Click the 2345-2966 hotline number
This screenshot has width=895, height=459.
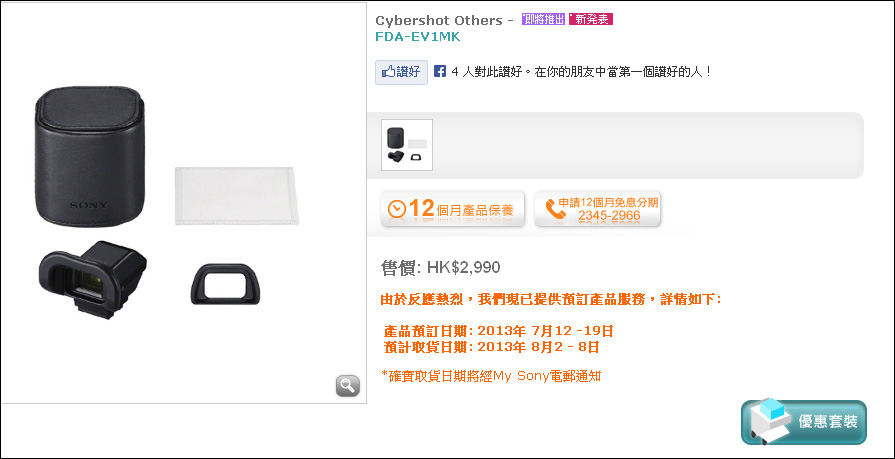coord(609,216)
